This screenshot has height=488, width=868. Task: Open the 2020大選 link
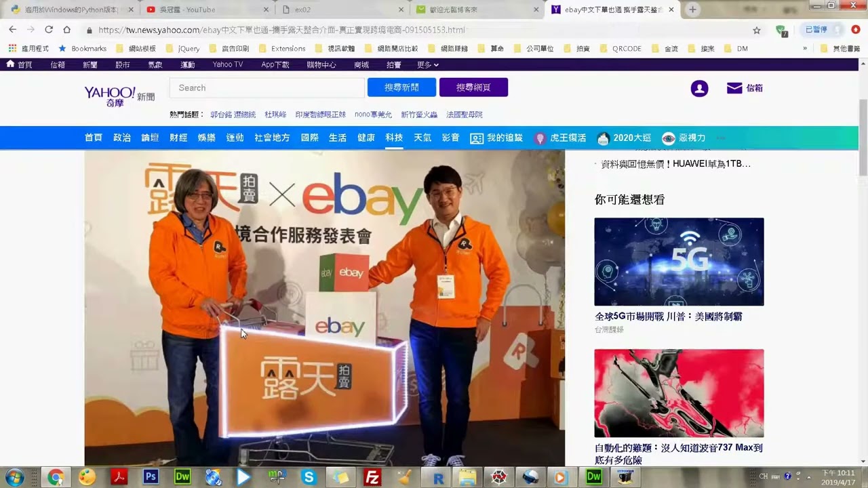coord(624,138)
